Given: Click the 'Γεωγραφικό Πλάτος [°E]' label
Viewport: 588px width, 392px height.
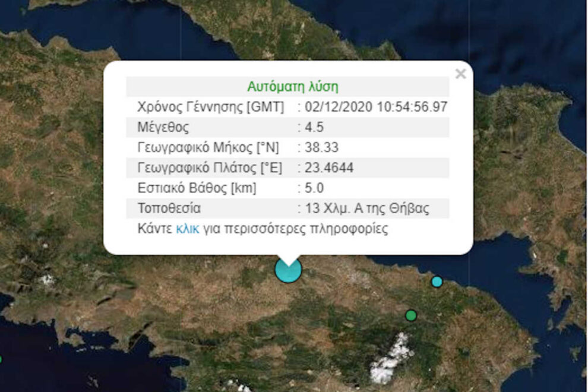Looking at the screenshot, I should [210, 167].
